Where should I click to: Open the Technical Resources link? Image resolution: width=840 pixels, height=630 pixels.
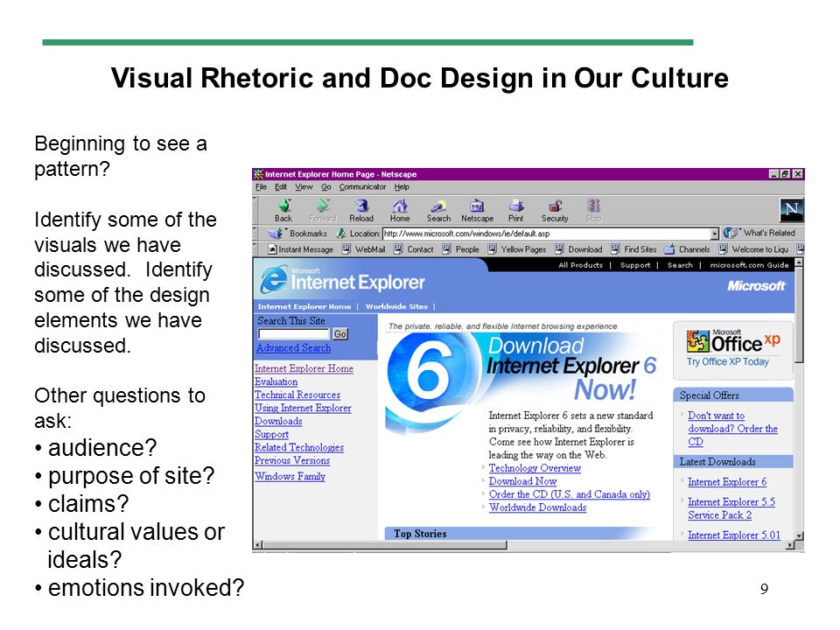click(x=297, y=395)
